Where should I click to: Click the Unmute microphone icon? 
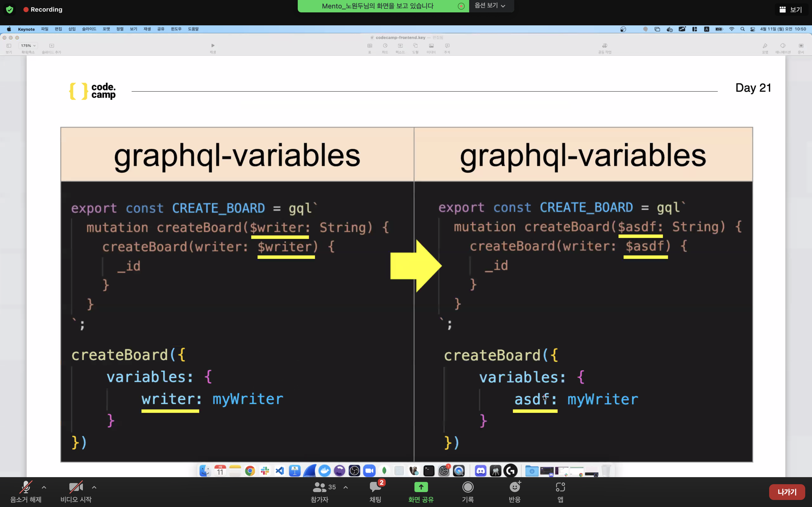(25, 487)
